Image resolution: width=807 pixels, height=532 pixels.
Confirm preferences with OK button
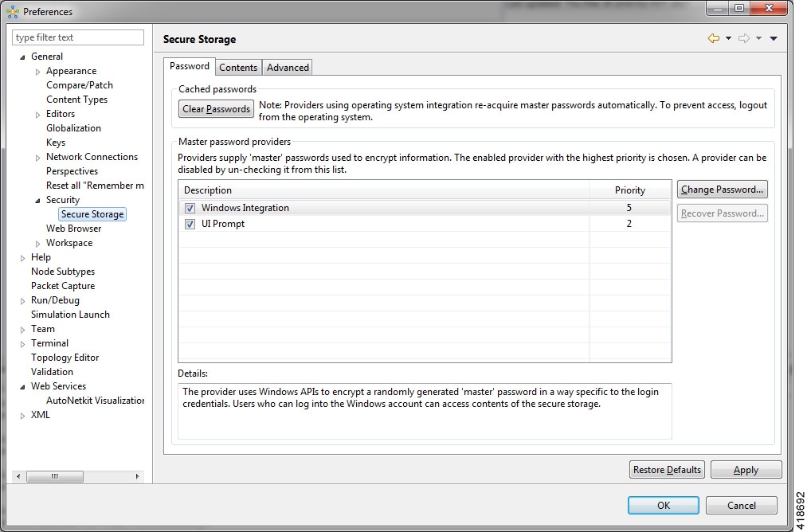664,505
